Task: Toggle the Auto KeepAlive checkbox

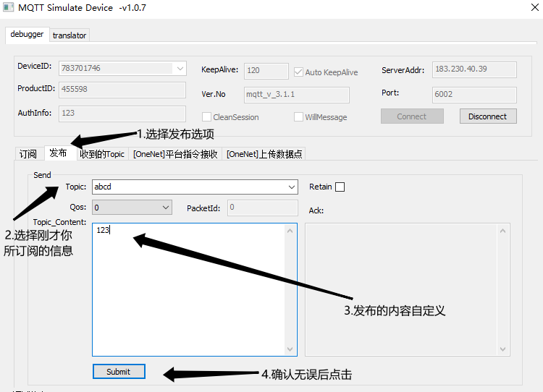Action: (x=298, y=72)
